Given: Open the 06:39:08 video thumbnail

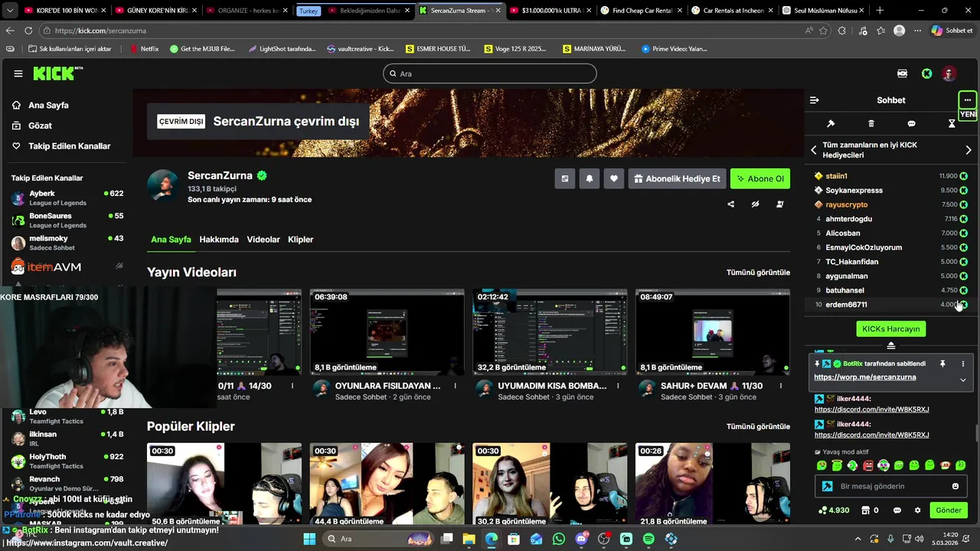Looking at the screenshot, I should (387, 332).
